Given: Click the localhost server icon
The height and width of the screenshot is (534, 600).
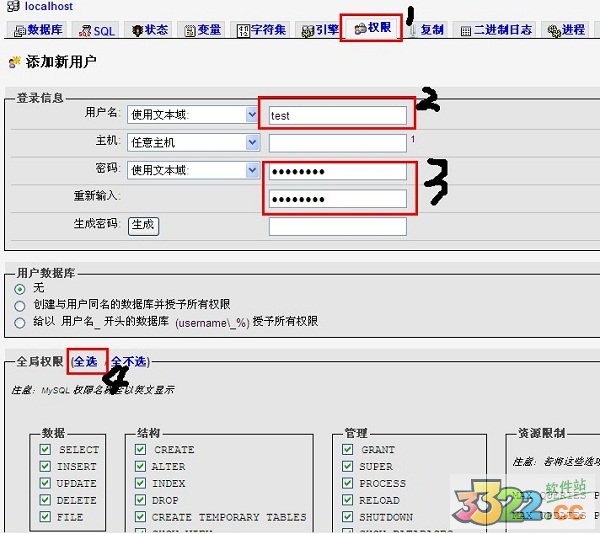Looking at the screenshot, I should 13,6.
